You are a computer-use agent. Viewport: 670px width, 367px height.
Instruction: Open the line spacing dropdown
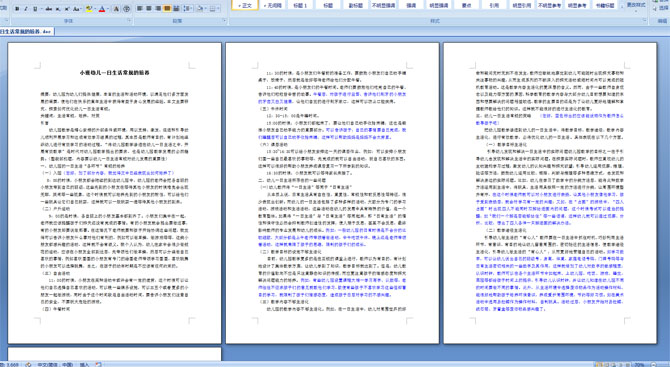tap(188, 8)
